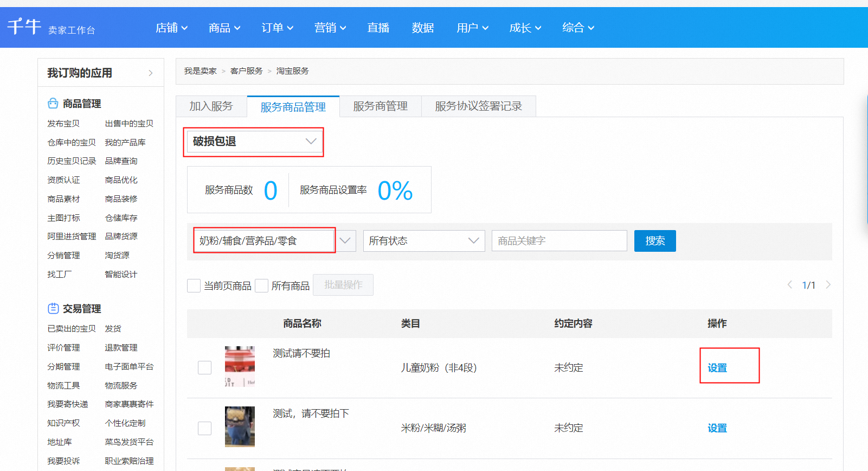Open 资质认证 in sidebar
This screenshot has height=471, width=868.
(x=63, y=180)
